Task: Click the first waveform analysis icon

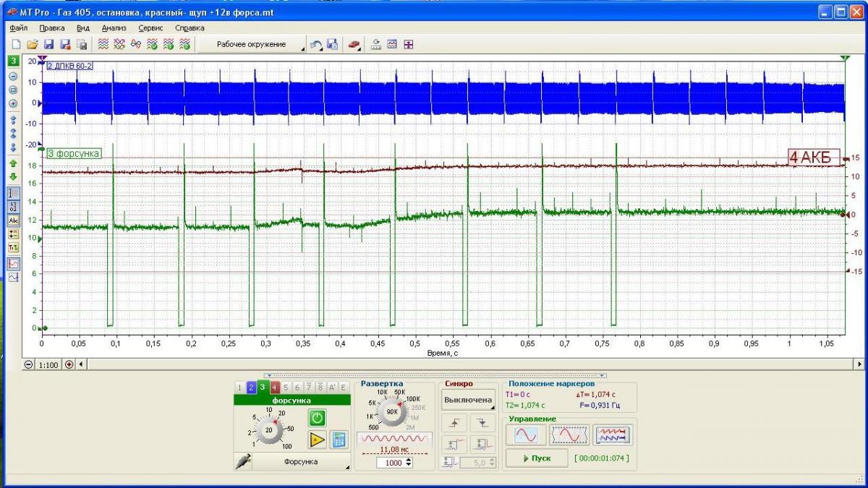Action: [104, 45]
